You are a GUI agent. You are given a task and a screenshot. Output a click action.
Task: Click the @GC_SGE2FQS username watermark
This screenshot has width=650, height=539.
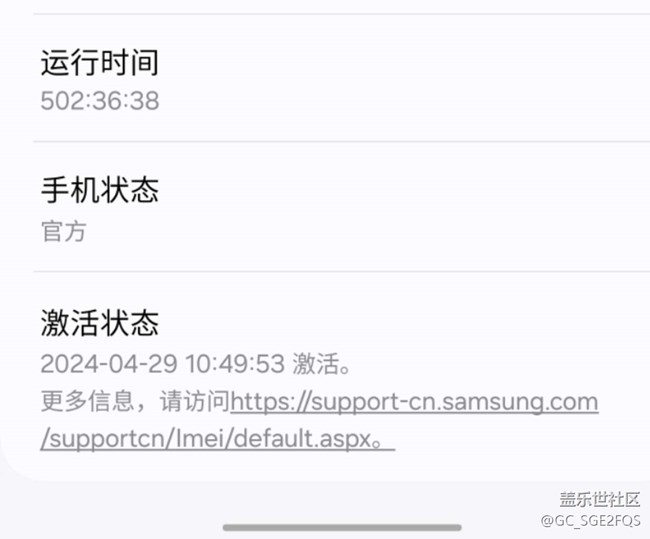coord(591,520)
